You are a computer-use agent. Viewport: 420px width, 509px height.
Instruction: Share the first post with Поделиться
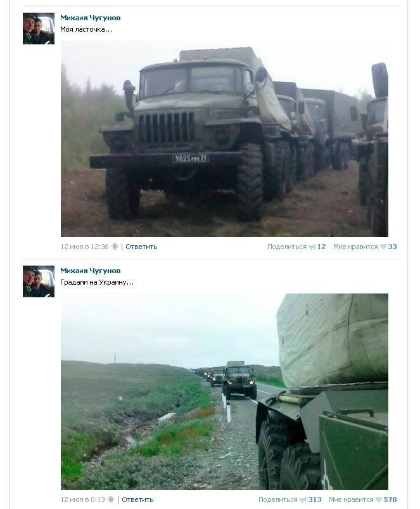pyautogui.click(x=287, y=247)
